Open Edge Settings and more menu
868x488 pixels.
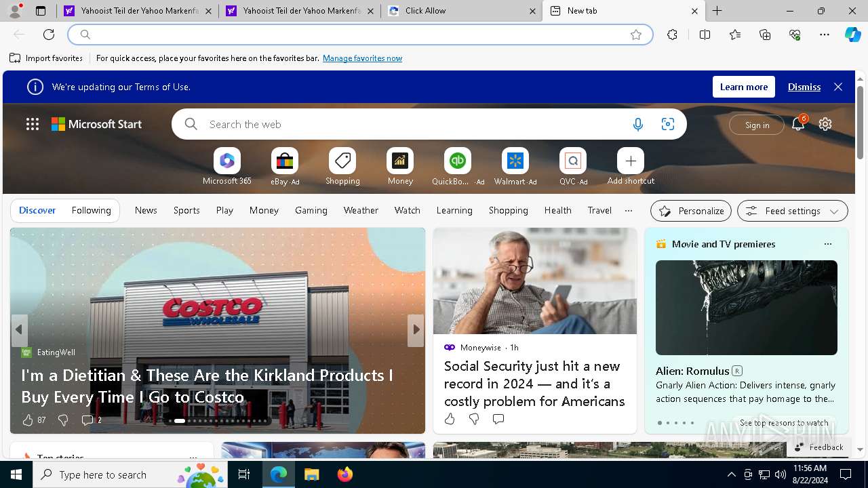tap(825, 35)
